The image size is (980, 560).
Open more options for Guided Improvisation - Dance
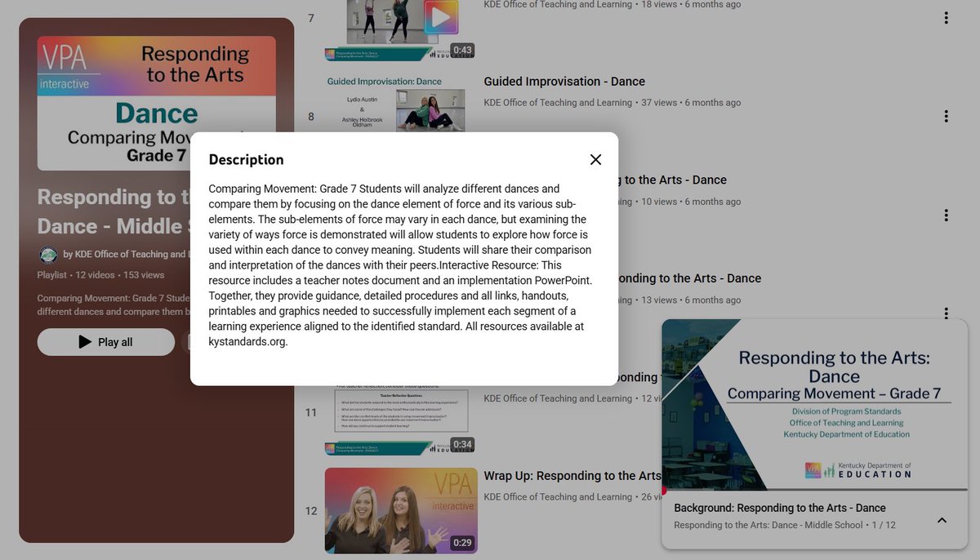click(x=946, y=117)
